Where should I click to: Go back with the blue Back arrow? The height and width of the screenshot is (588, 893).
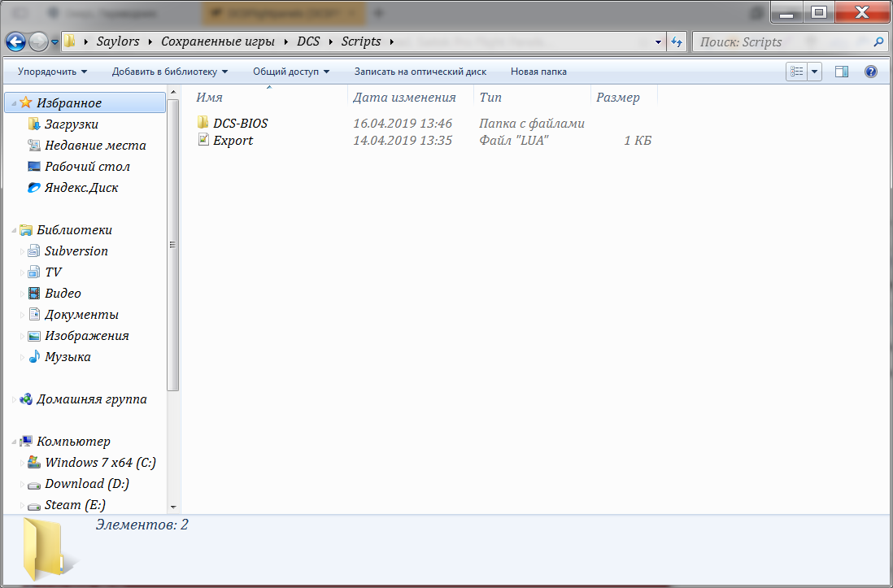click(x=15, y=41)
